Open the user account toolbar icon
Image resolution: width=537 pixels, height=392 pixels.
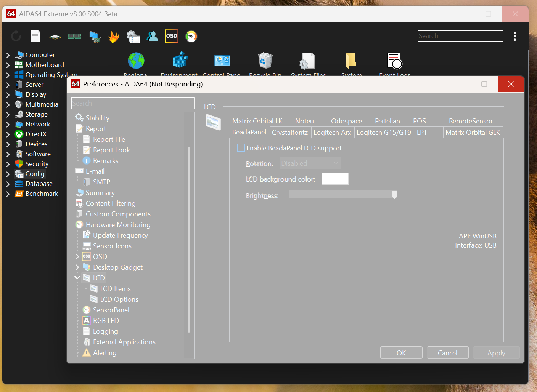coord(152,37)
